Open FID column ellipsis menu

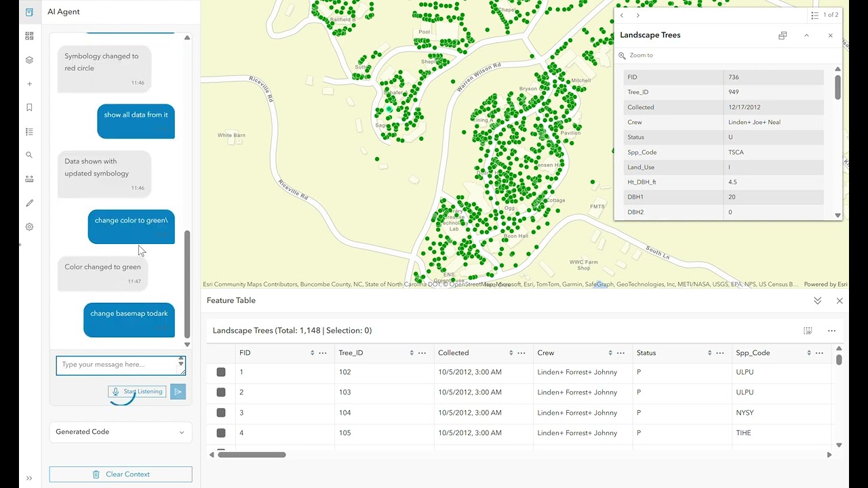coord(323,353)
